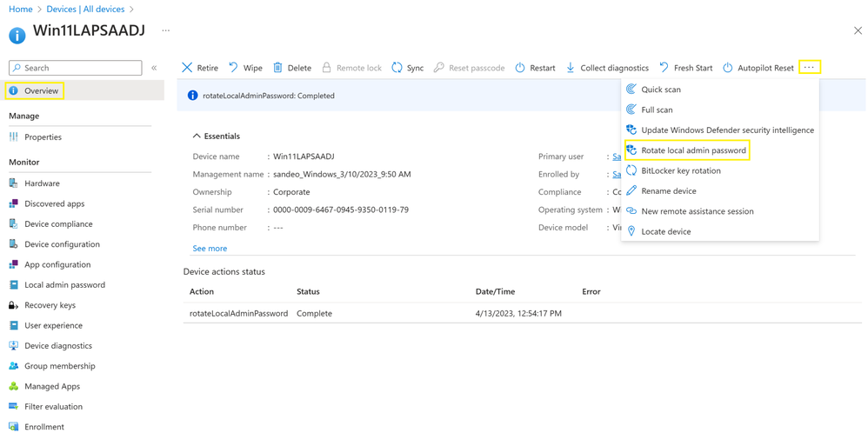Click Collect diagnostics in toolbar

pyautogui.click(x=607, y=68)
